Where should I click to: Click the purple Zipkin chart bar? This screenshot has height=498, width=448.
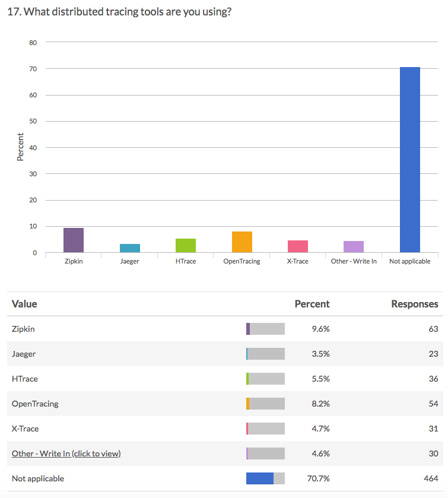(x=74, y=240)
